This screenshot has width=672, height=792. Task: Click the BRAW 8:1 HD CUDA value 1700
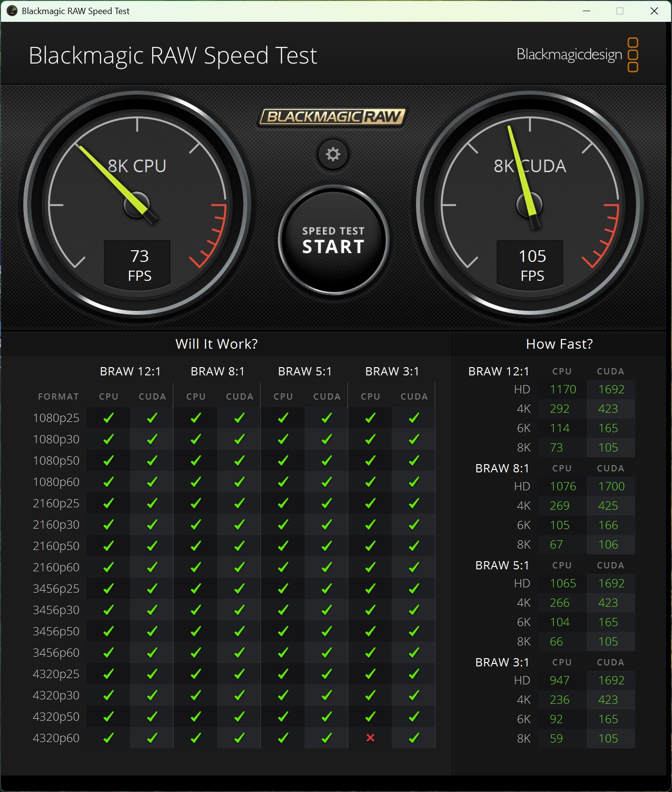(x=611, y=486)
